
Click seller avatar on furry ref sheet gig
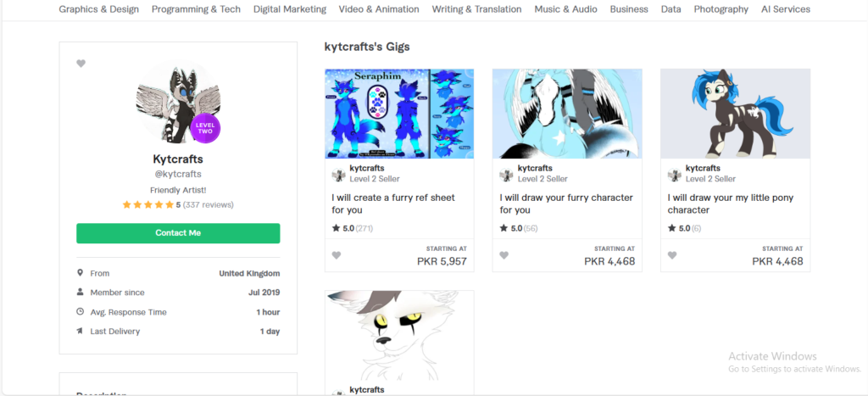pos(339,175)
